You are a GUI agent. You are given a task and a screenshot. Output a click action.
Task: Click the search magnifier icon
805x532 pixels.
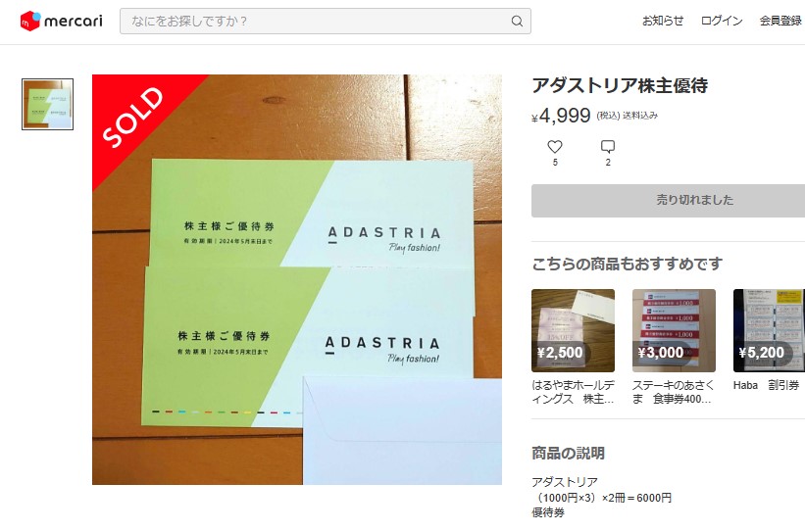pyautogui.click(x=517, y=21)
